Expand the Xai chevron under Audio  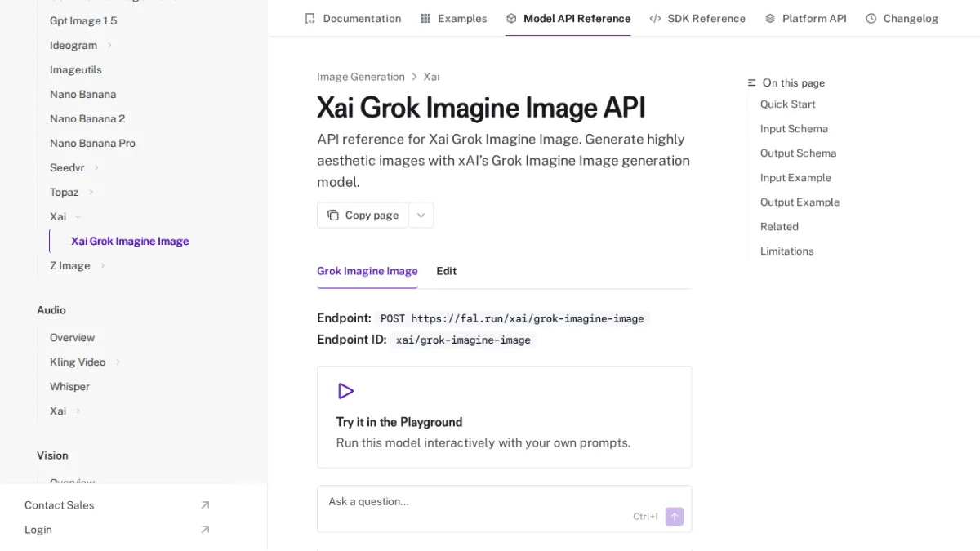(x=78, y=411)
